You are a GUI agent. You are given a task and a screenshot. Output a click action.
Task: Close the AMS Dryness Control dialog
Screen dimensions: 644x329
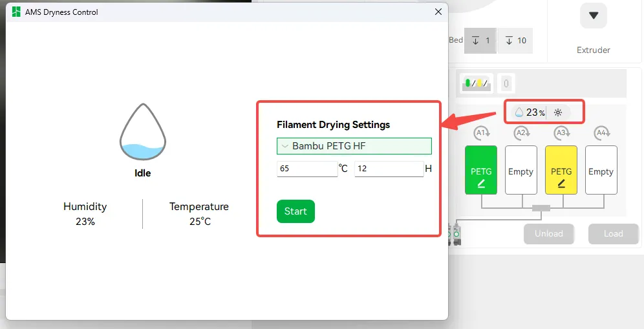pyautogui.click(x=438, y=12)
